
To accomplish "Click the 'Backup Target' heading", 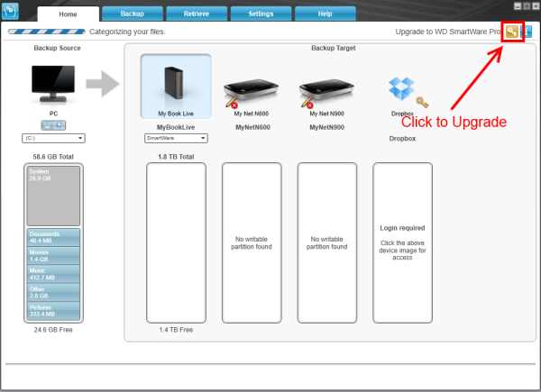I will [x=334, y=49].
